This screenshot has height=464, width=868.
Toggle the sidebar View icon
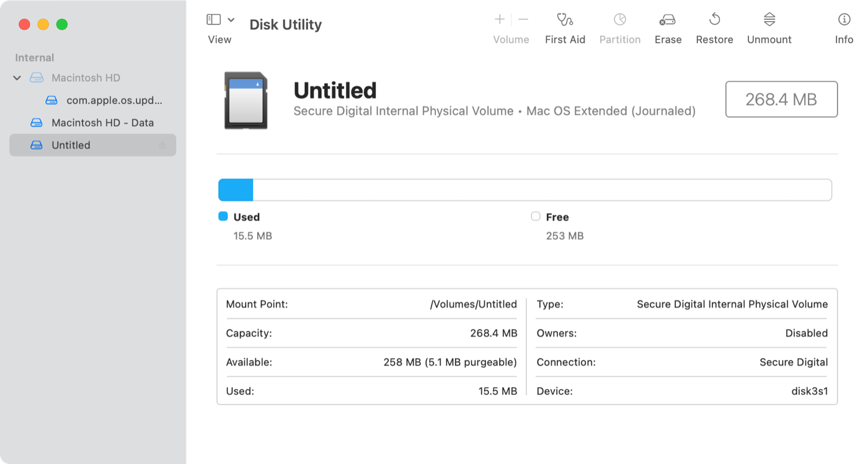tap(213, 20)
